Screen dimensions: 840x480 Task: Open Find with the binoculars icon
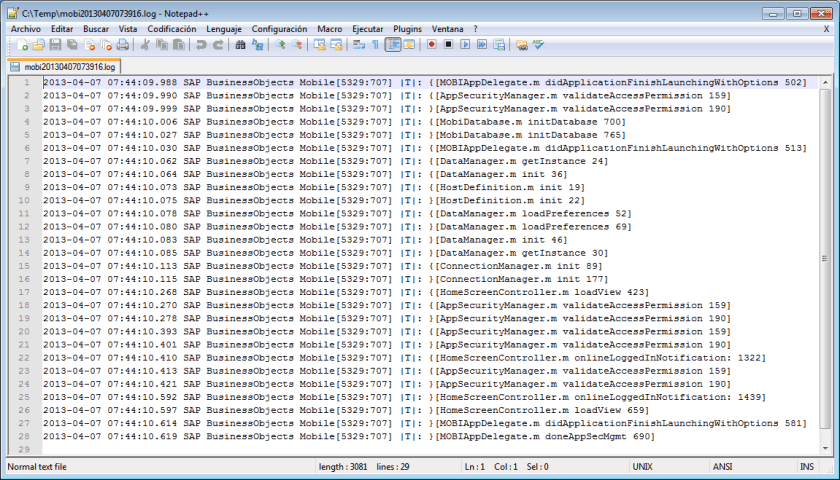click(241, 45)
